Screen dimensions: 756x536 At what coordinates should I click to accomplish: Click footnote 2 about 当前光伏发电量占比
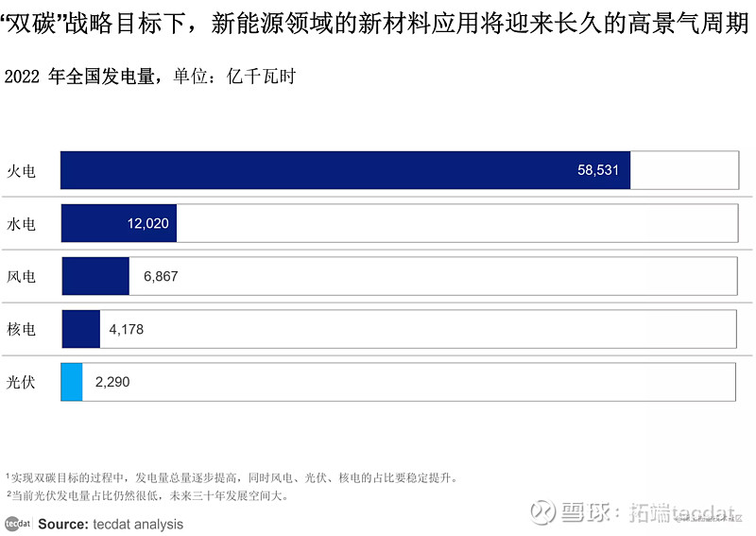pyautogui.click(x=147, y=495)
